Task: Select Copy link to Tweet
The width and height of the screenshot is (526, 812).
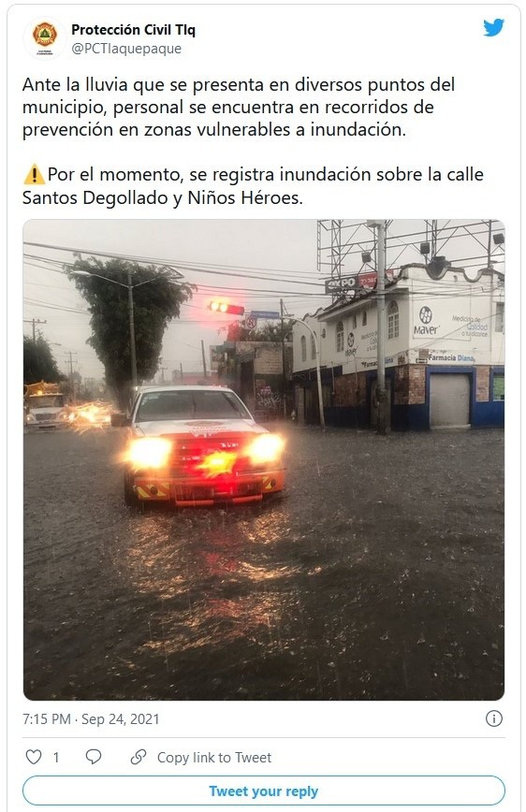Action: (214, 758)
